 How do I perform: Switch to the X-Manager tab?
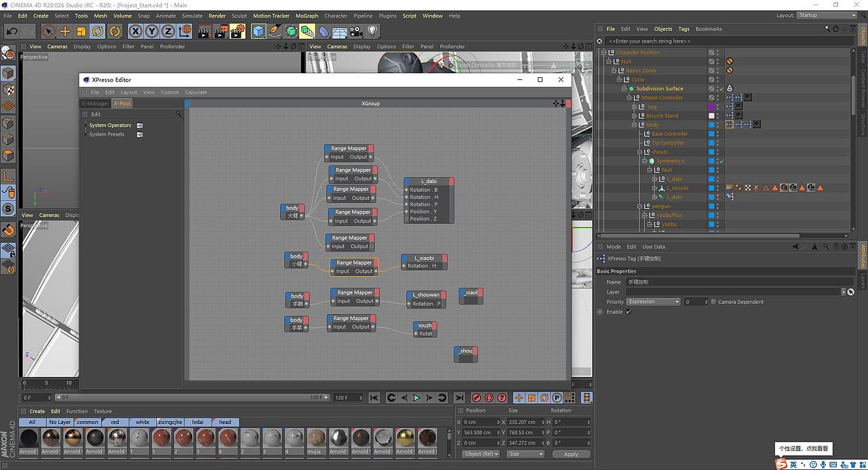point(95,104)
